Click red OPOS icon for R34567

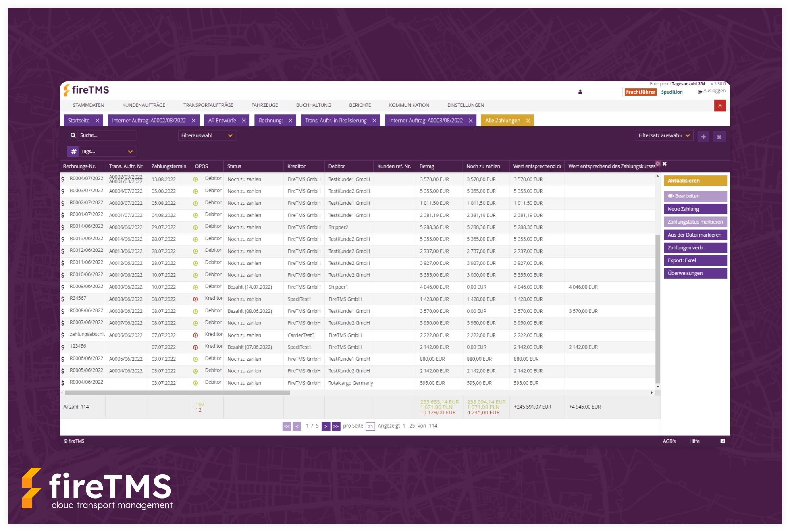click(x=195, y=299)
